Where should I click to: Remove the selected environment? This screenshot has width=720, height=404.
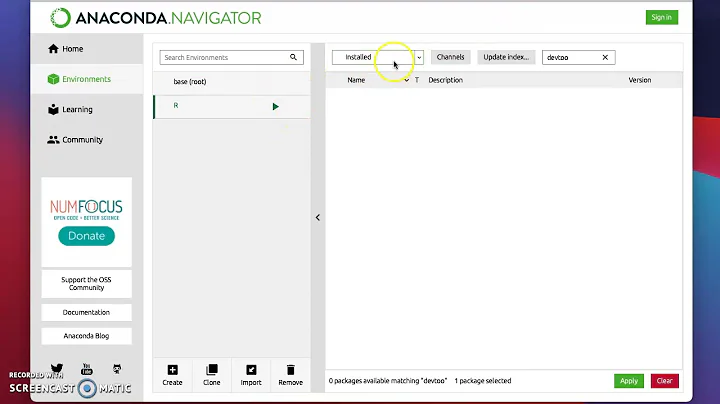291,375
